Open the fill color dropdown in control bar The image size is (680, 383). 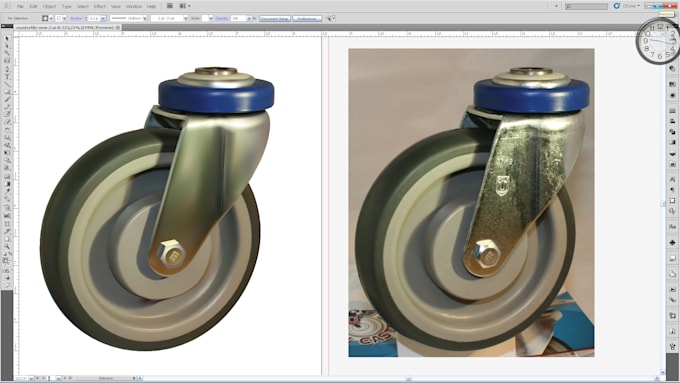[51, 18]
